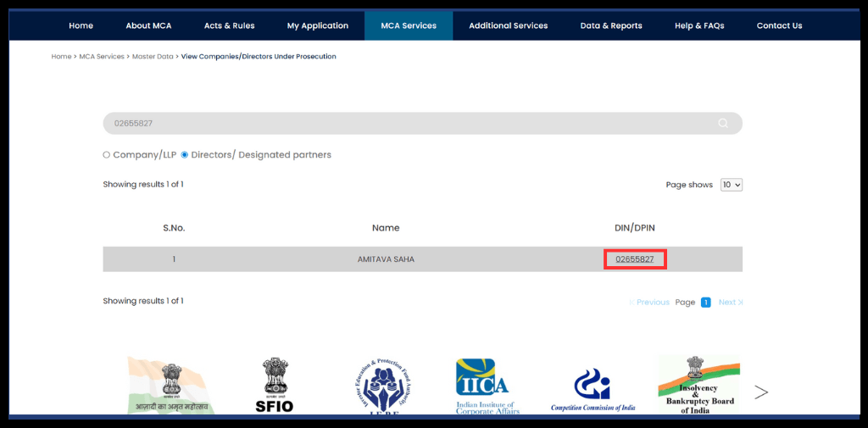Select Directors/Designated partners radio option
This screenshot has width=868, height=428.
pos(185,155)
